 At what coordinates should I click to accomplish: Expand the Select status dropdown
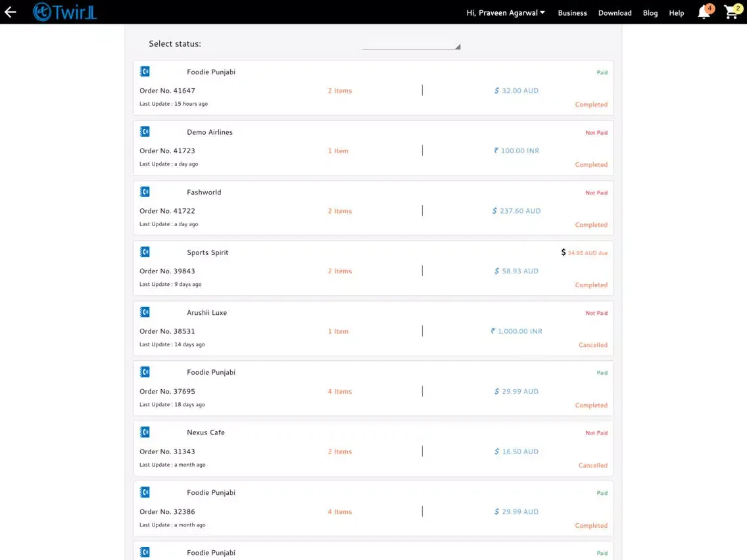(x=411, y=44)
